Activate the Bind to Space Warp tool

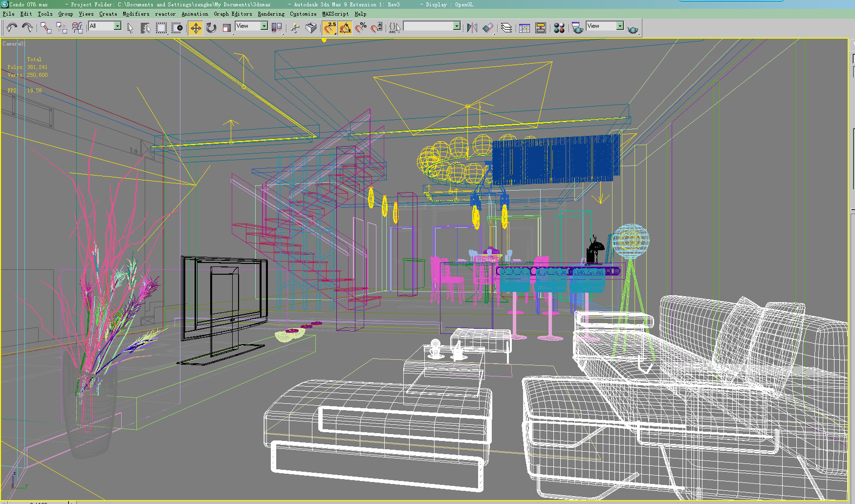(77, 28)
